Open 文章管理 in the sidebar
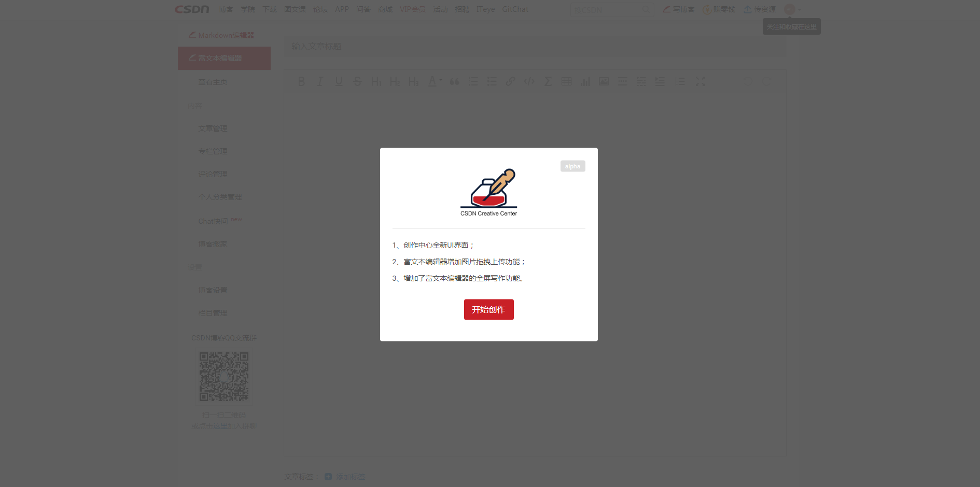Image resolution: width=980 pixels, height=487 pixels. (213, 128)
